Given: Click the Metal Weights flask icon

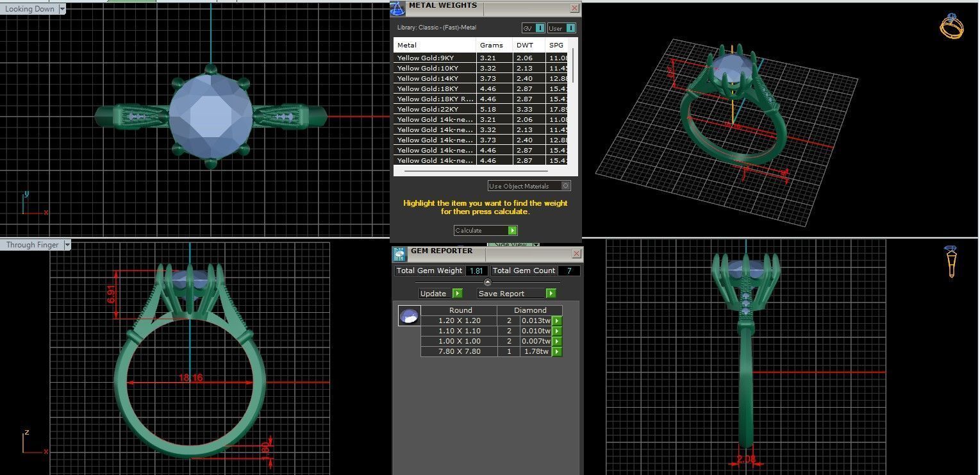Looking at the screenshot, I should tap(397, 8).
